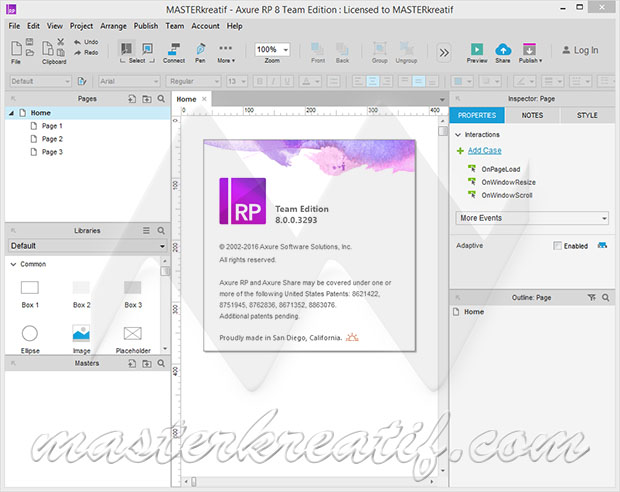Search libraries with magnifier icon
This screenshot has height=492, width=620.
click(161, 231)
